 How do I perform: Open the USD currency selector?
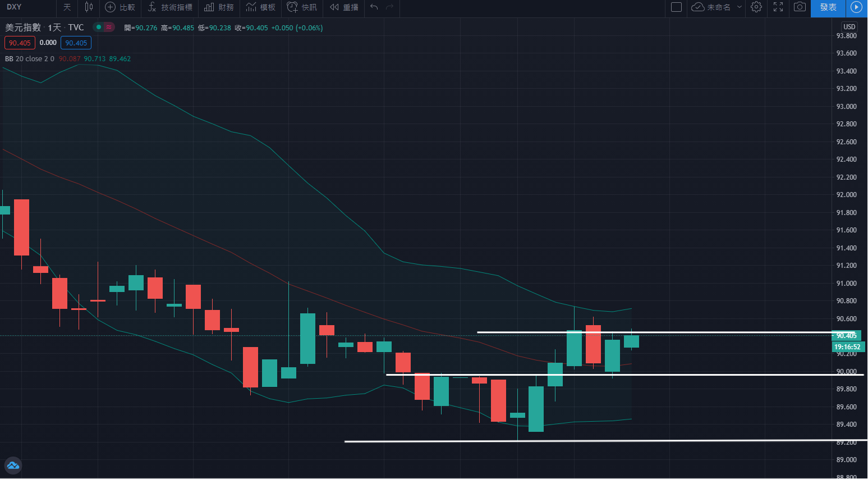(849, 27)
